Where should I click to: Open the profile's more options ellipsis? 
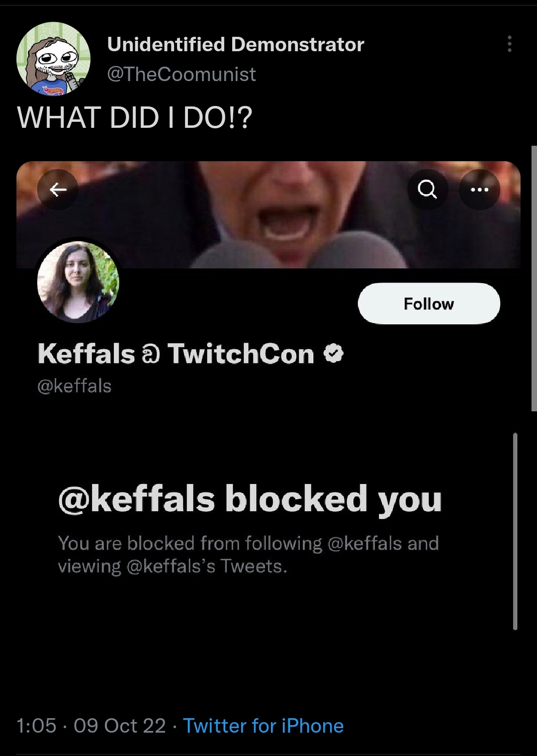(479, 189)
